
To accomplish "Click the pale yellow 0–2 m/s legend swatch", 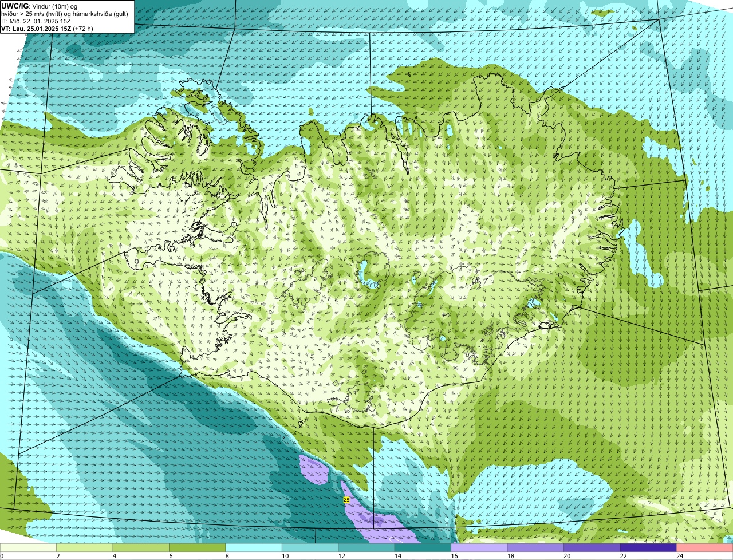I will click(28, 548).
